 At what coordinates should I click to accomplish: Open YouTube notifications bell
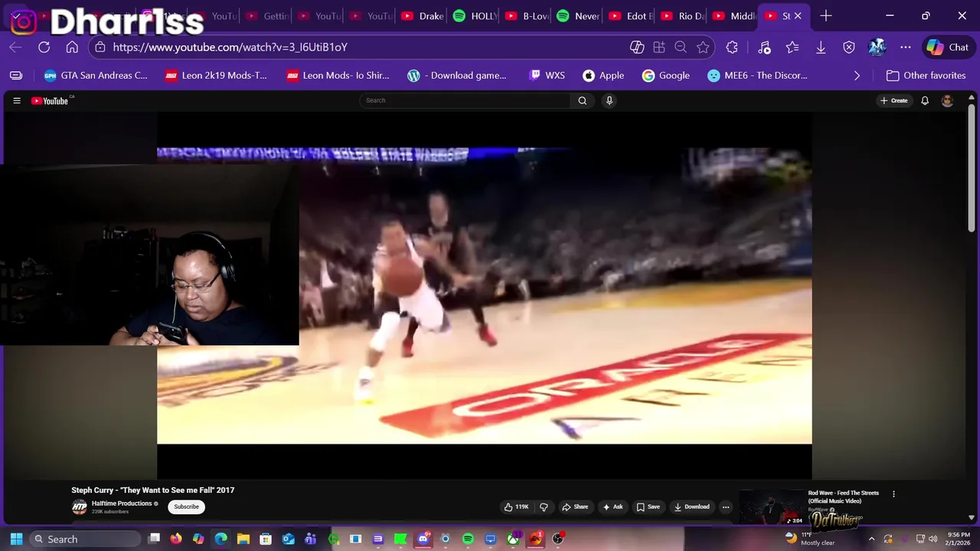pos(925,100)
